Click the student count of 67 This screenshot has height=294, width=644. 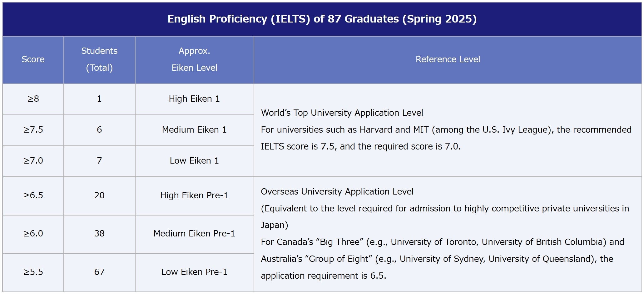pyautogui.click(x=99, y=272)
